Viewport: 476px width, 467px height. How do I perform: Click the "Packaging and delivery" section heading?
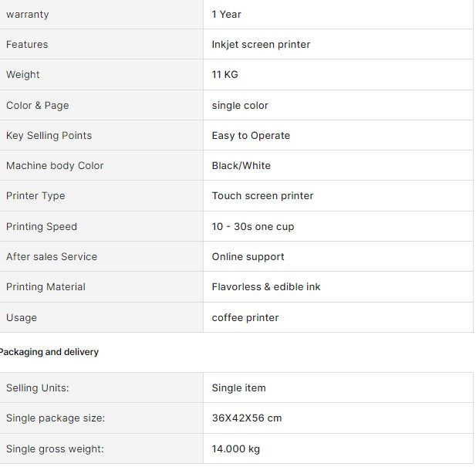(49, 352)
